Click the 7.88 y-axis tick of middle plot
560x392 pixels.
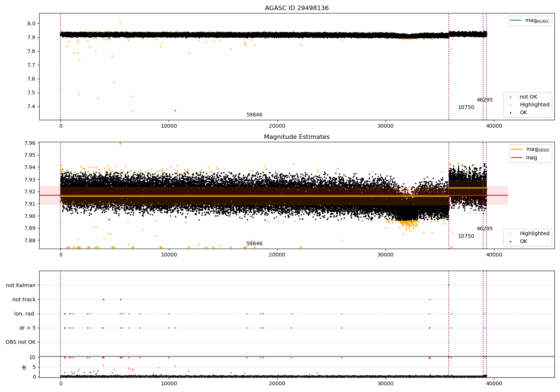point(30,240)
